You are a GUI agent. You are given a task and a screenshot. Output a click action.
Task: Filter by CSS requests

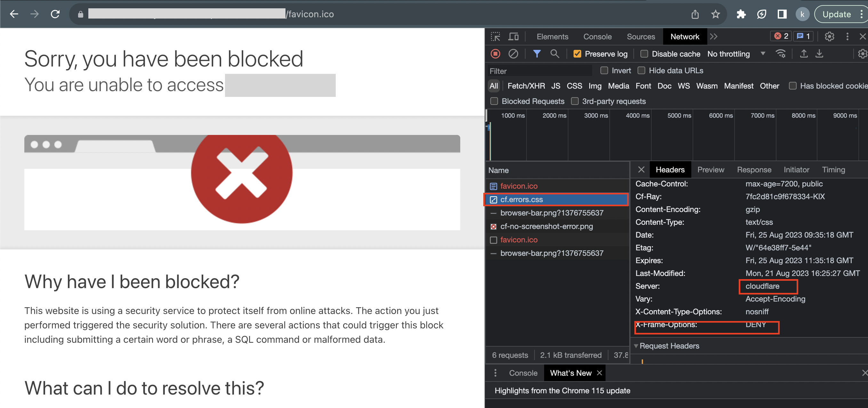pyautogui.click(x=574, y=86)
